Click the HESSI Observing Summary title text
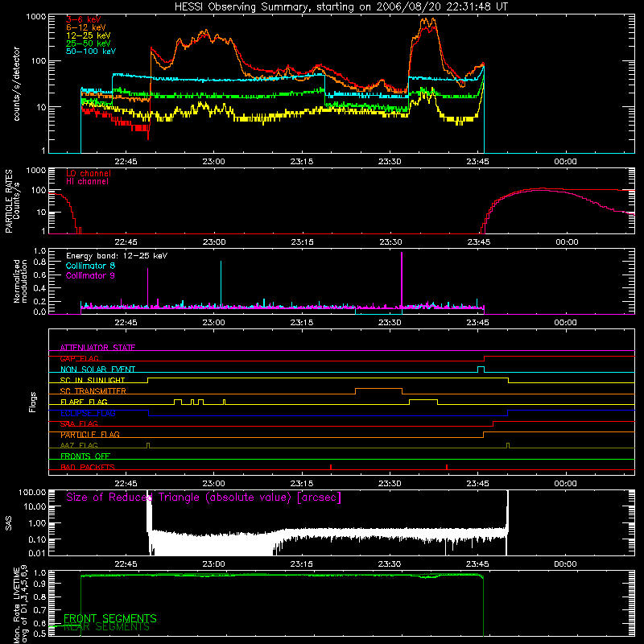This screenshot has height=644, width=644. pos(341,7)
